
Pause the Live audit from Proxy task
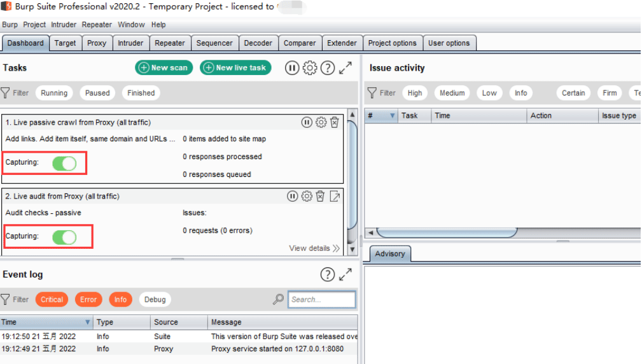pos(292,197)
